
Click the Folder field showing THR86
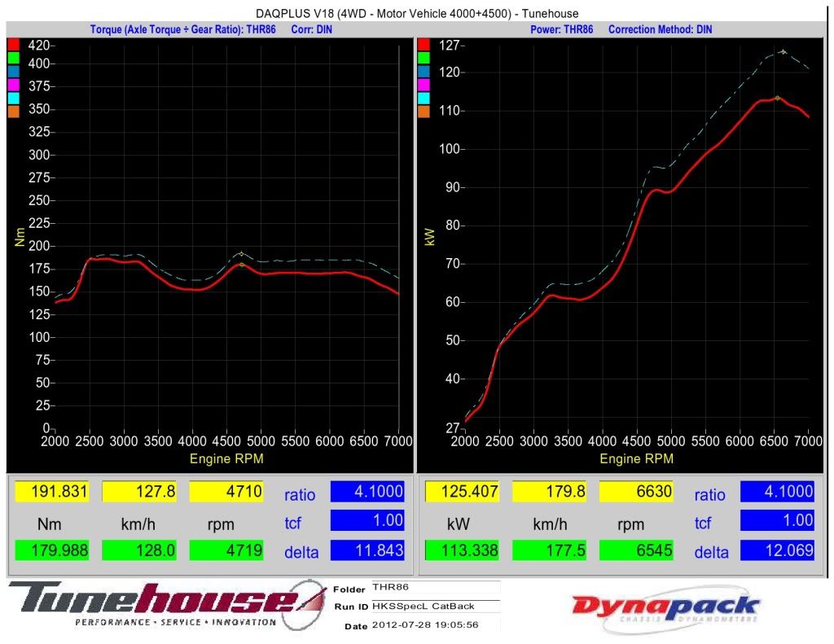coord(434,586)
